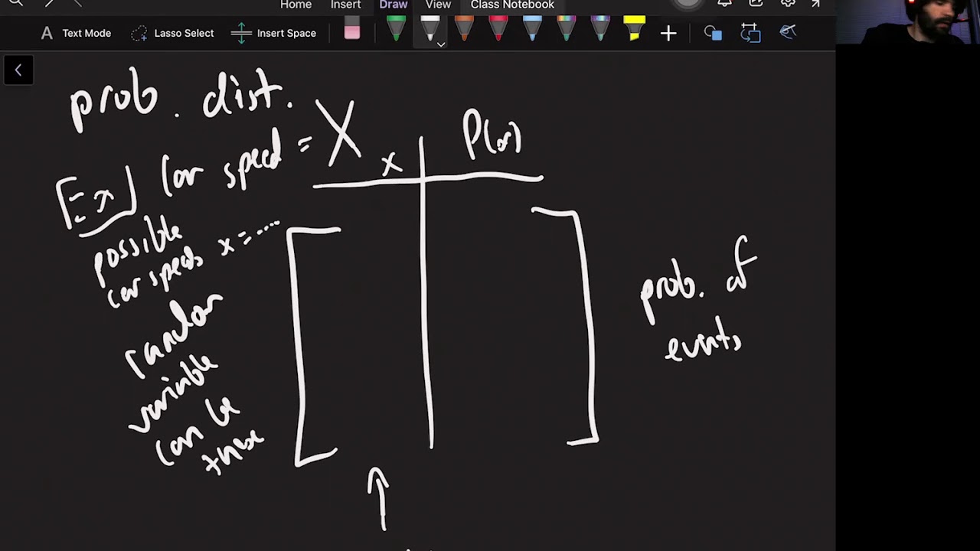The image size is (980, 551).
Task: Select the Draw tab
Action: click(x=394, y=5)
